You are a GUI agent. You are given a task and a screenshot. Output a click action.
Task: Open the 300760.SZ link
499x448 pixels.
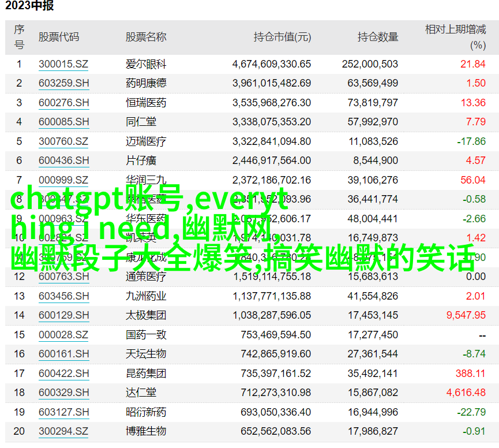63,141
